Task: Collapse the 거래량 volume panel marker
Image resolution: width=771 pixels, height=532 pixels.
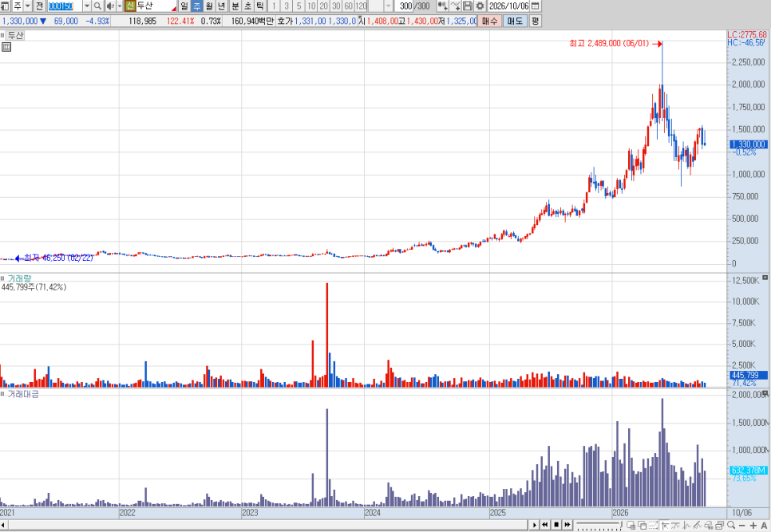Action: click(x=2, y=278)
